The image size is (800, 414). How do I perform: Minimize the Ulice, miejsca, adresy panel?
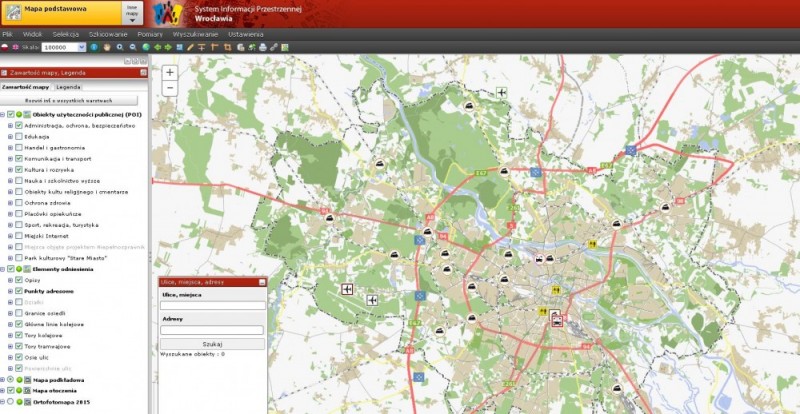pyautogui.click(x=262, y=282)
